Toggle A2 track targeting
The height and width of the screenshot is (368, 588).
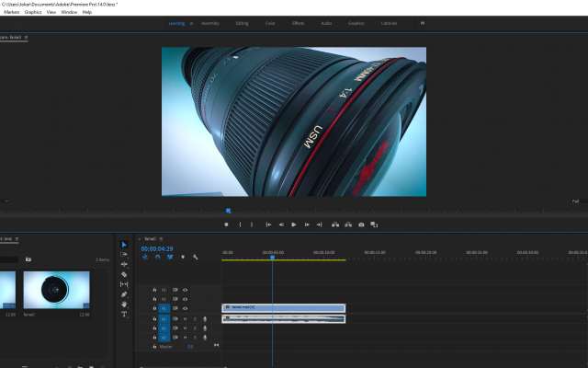164,328
